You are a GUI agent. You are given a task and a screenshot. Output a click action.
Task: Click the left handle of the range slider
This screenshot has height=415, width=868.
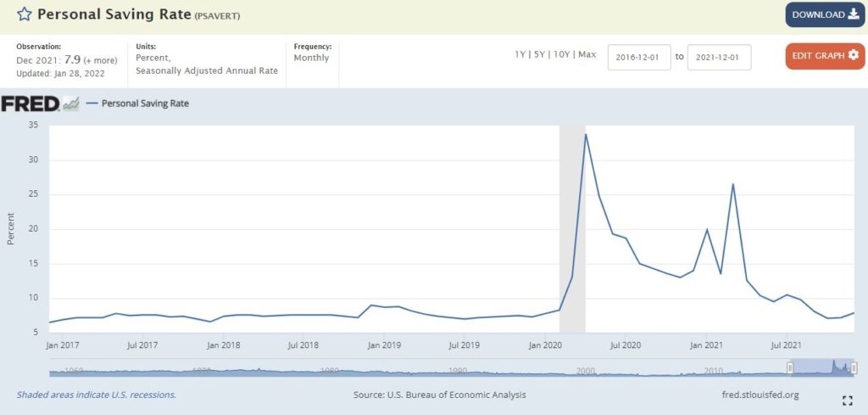(790, 367)
